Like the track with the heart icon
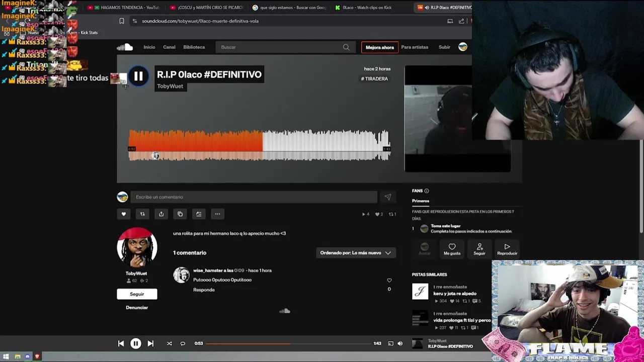 124,214
